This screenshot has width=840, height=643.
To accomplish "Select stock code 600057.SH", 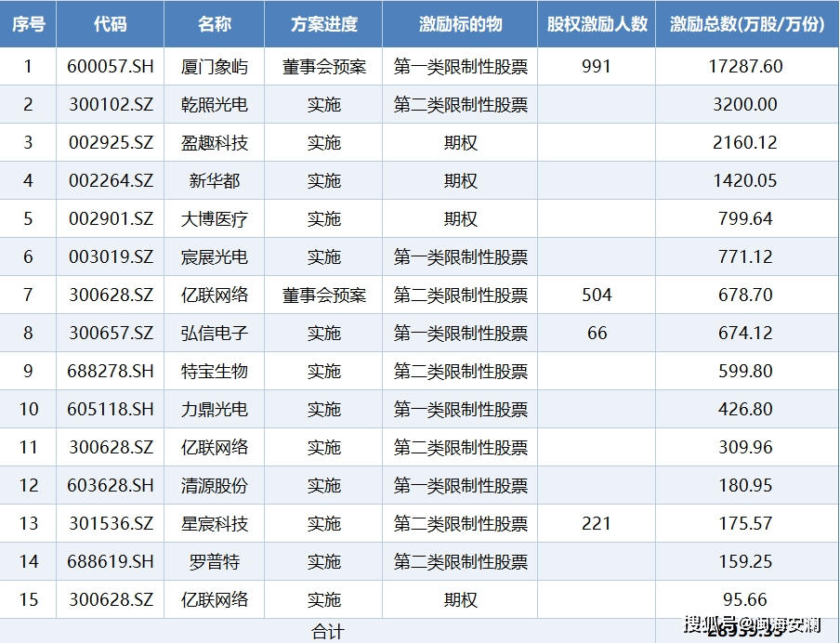I will [x=111, y=67].
